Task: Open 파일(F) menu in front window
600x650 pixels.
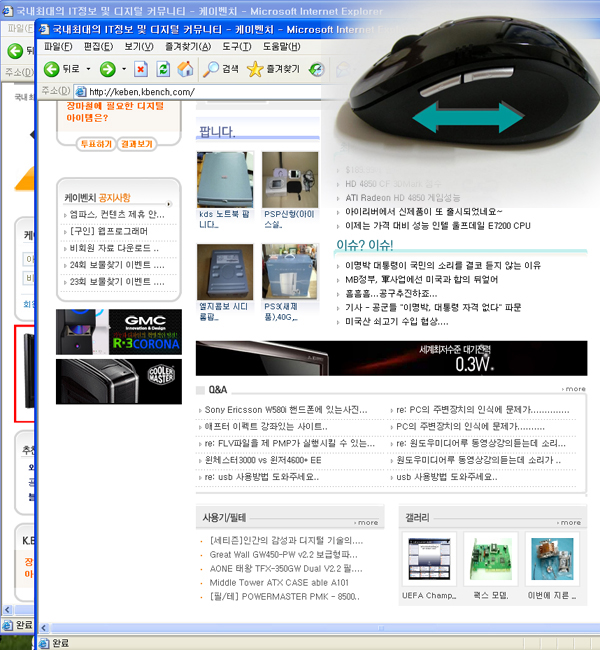Action: (58, 47)
